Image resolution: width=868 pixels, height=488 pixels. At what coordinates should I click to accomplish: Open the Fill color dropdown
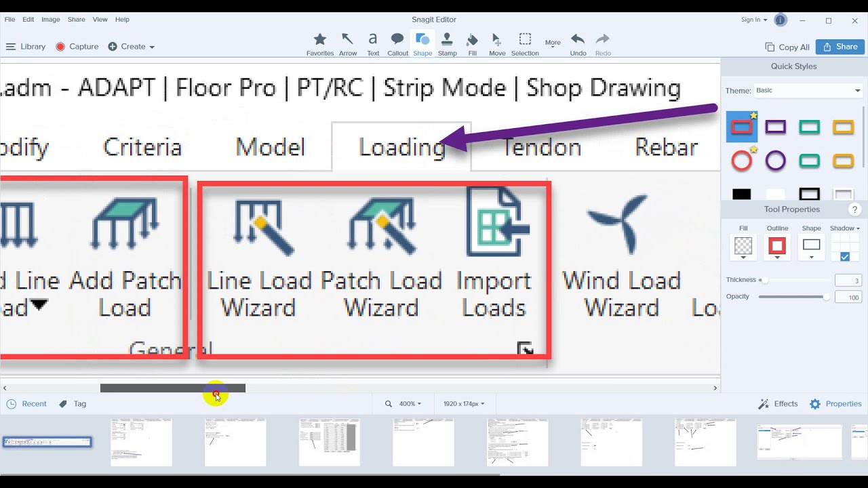(x=743, y=248)
